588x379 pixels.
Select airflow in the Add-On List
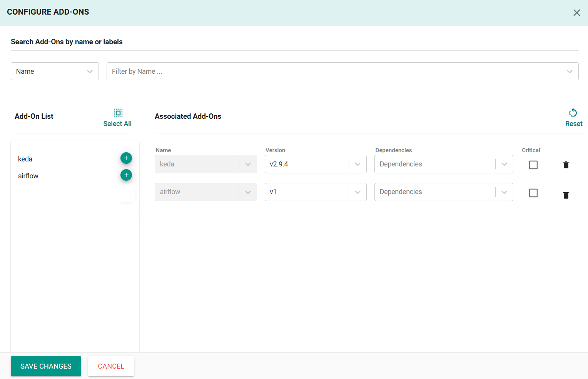pos(28,176)
